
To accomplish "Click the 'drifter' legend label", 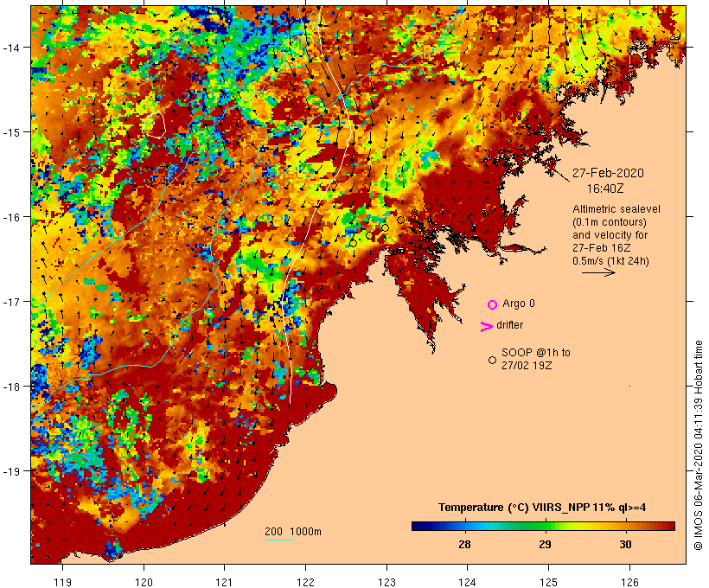I will click(509, 325).
